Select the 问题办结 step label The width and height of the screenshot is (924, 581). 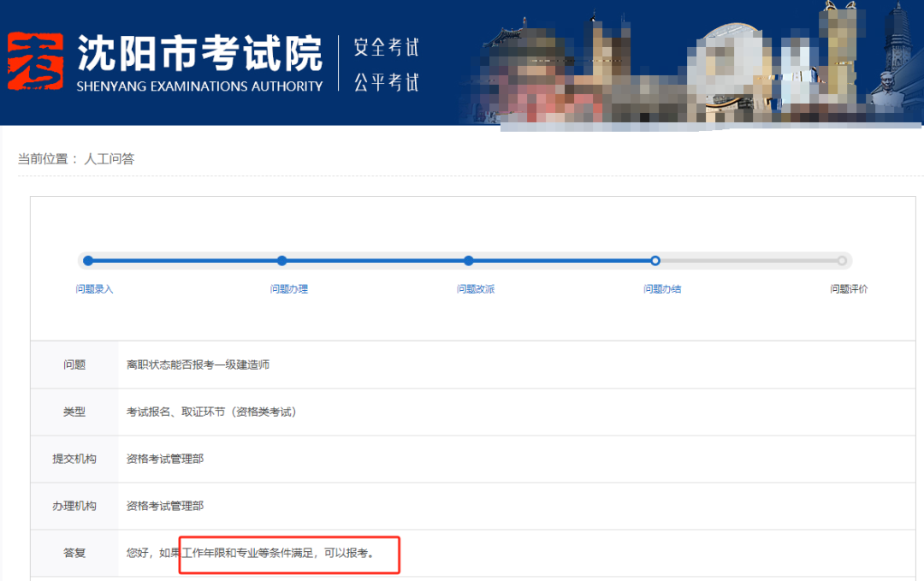662,289
